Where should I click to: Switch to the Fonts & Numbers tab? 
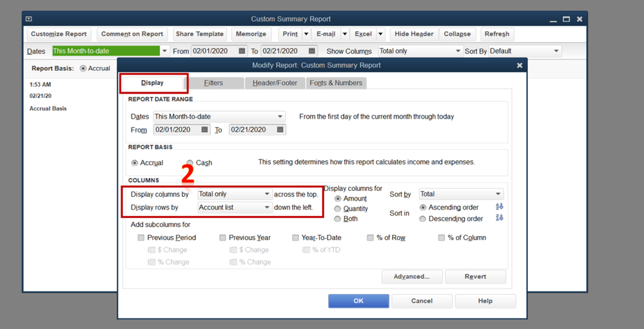coord(336,83)
